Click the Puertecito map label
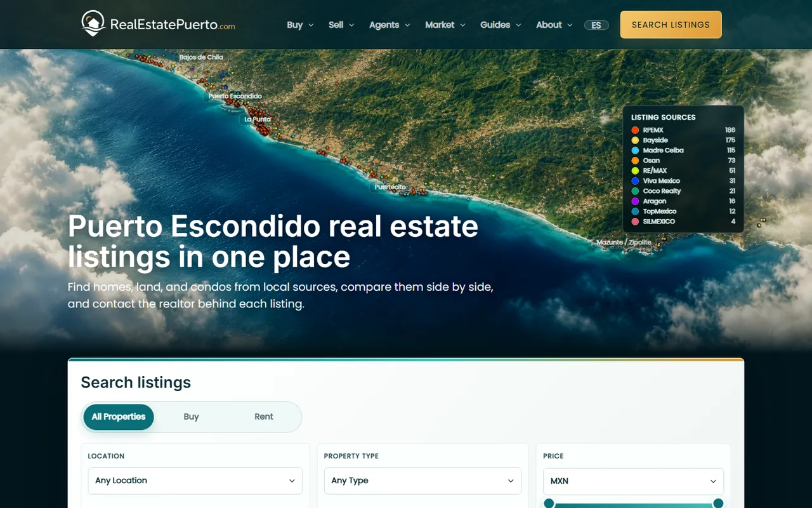Image resolution: width=812 pixels, height=508 pixels. pyautogui.click(x=390, y=187)
